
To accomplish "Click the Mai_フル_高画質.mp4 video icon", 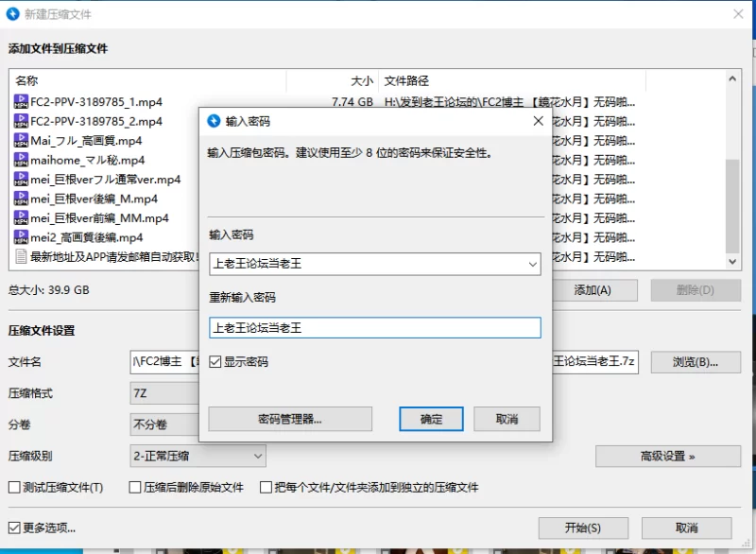I will click(21, 140).
